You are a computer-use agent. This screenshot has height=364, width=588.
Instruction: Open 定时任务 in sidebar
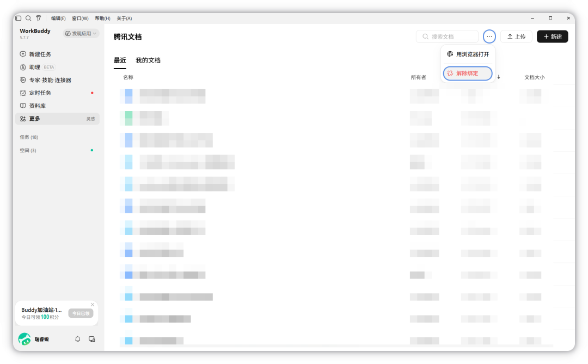pyautogui.click(x=57, y=92)
